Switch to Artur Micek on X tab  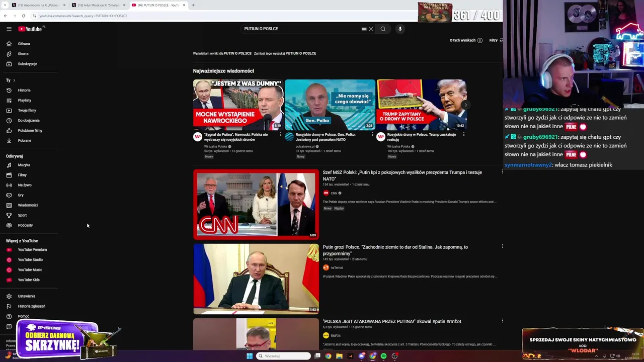(x=98, y=5)
